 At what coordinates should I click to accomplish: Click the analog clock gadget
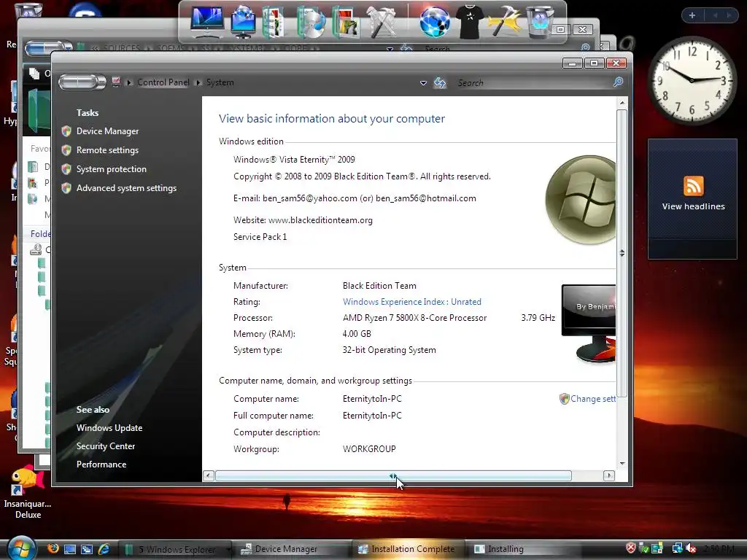(692, 80)
